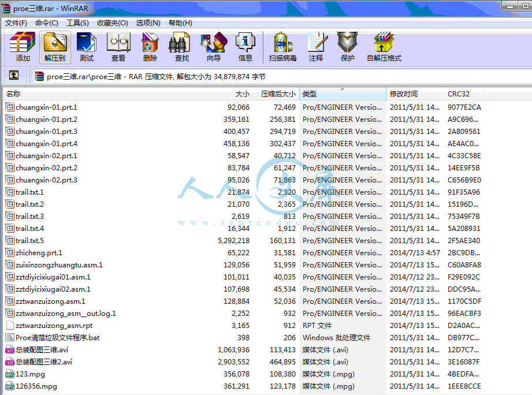The width and height of the screenshot is (532, 395).
Task: Select file trail.txt.2
Action: click(x=30, y=204)
